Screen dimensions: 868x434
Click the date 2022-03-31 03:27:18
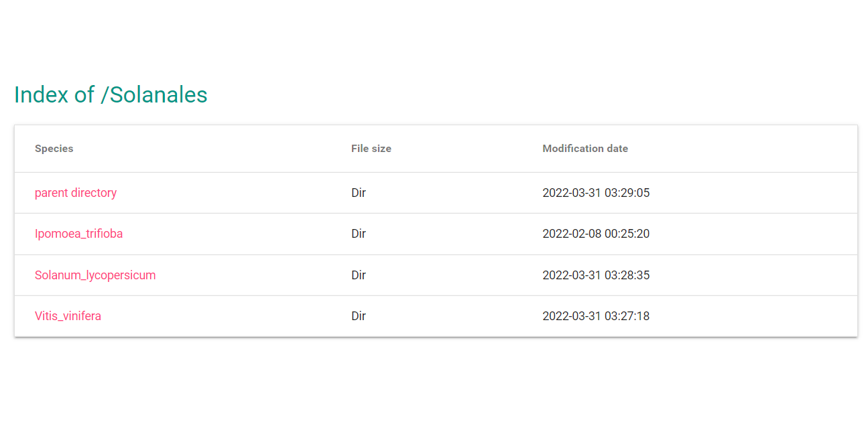coord(596,316)
